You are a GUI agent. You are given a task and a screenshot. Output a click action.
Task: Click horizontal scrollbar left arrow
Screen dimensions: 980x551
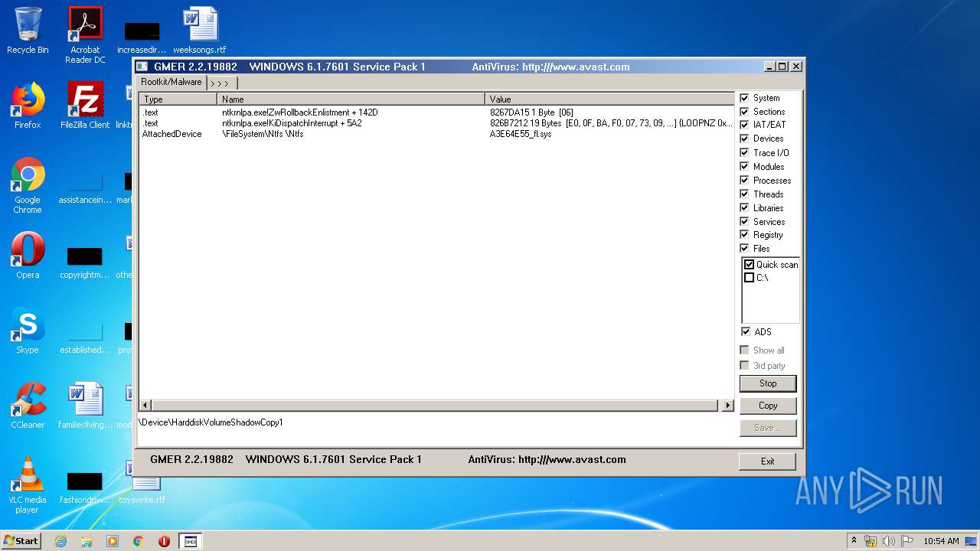(x=145, y=405)
